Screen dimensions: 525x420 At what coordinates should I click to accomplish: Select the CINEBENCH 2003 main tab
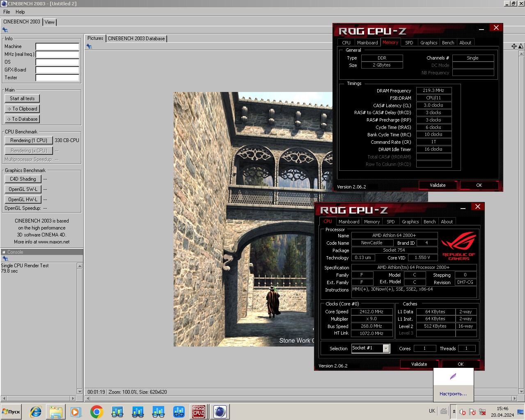pyautogui.click(x=22, y=22)
